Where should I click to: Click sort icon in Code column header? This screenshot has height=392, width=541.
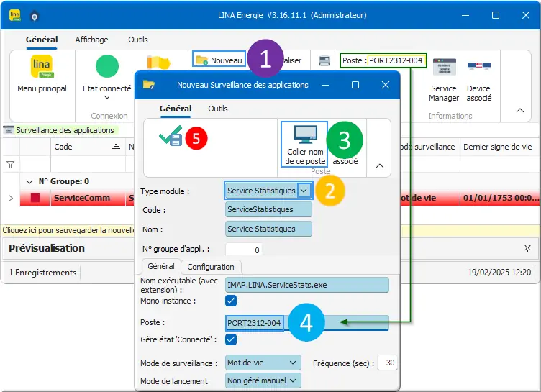coord(117,147)
